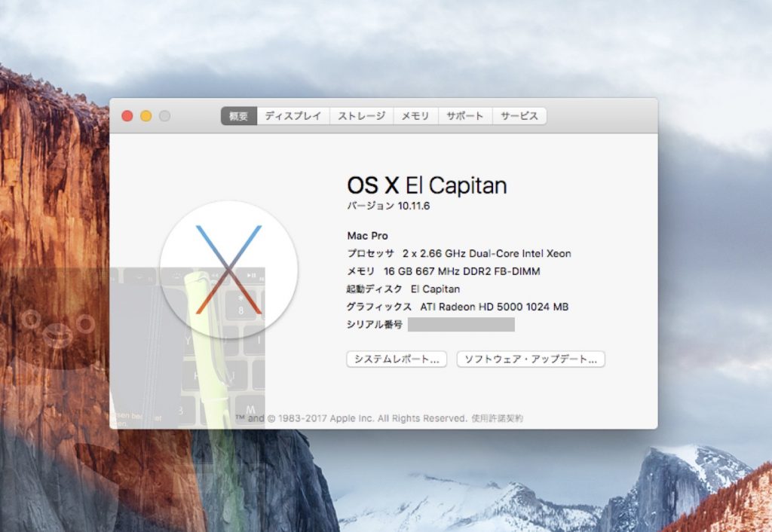The image size is (772, 532).
Task: Click the Apple copyright 1983-2017 text
Action: 351,418
